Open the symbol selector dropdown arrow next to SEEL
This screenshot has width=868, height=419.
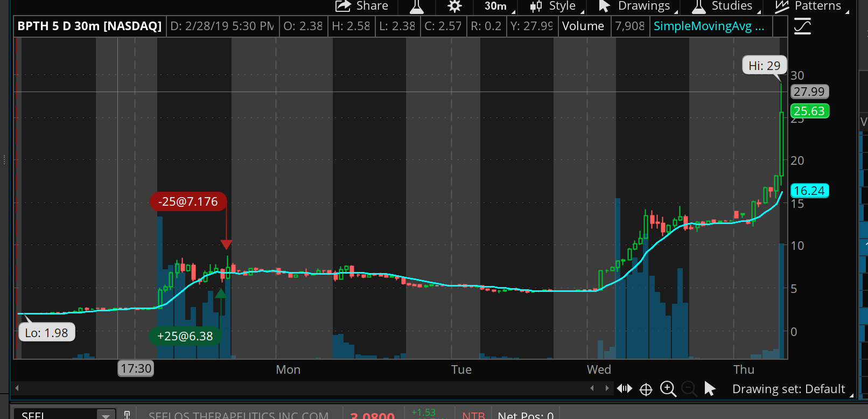[x=106, y=415]
